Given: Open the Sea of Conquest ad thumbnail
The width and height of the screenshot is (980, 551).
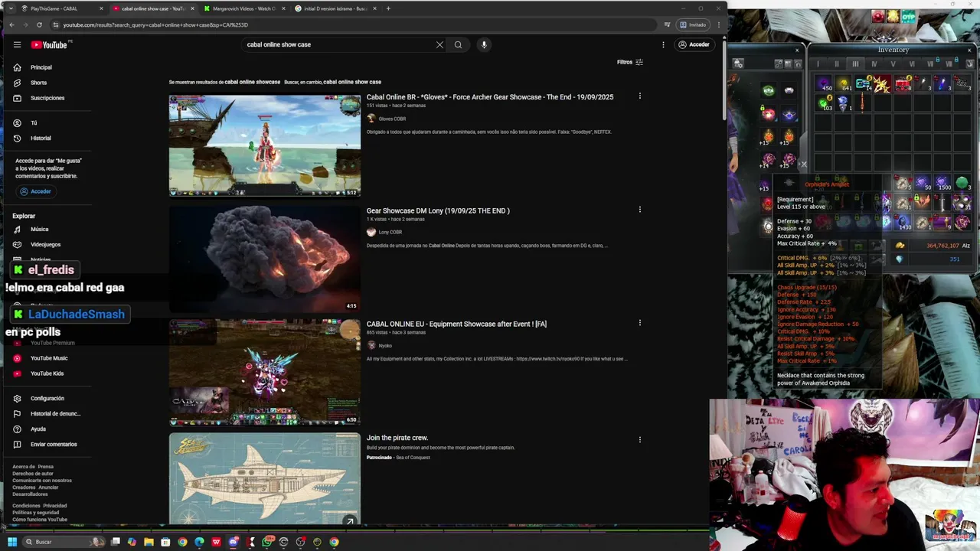Looking at the screenshot, I should (264, 478).
